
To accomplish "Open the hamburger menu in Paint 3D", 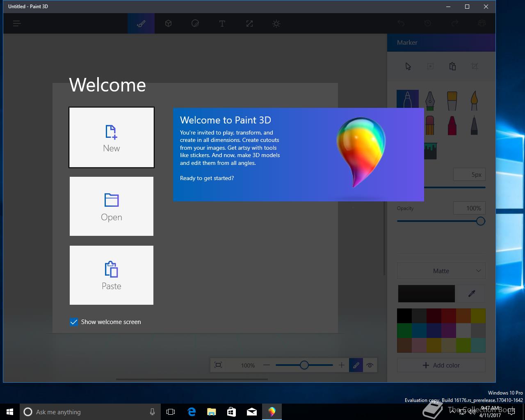I will tap(17, 24).
